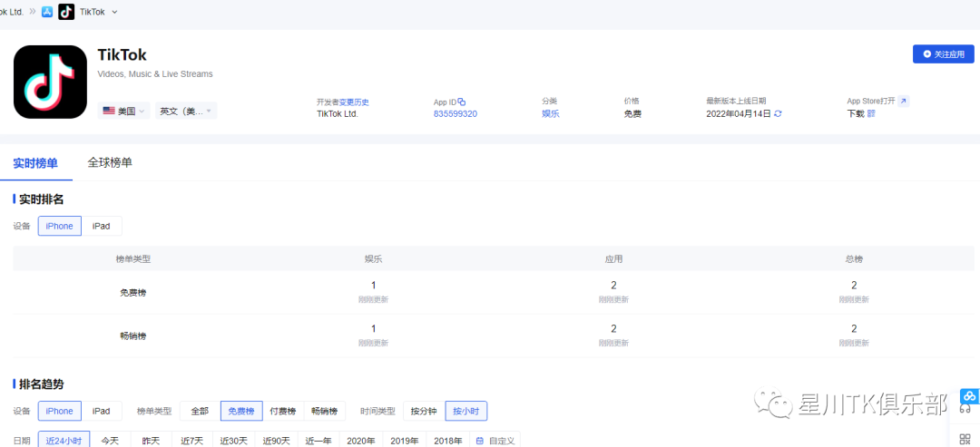Click 免费榜 应用 rank value 2
This screenshot has height=447, width=980.
(613, 286)
